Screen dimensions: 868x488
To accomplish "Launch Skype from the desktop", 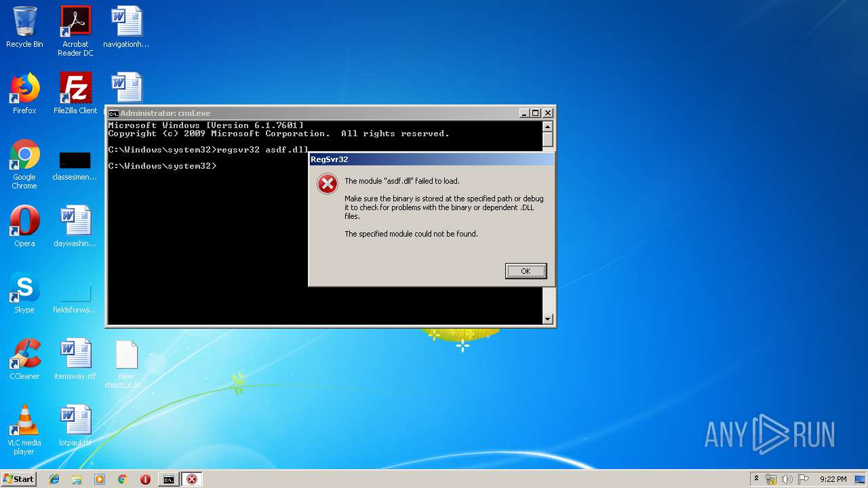I will (24, 293).
